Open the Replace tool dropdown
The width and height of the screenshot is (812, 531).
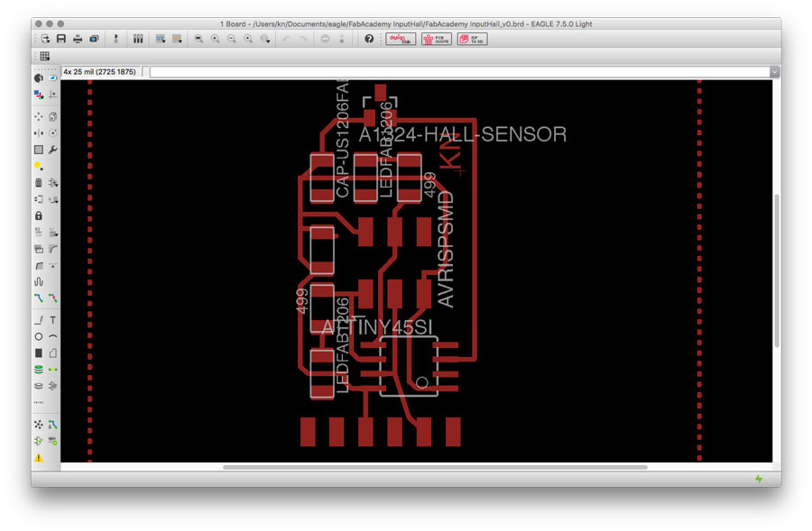(x=53, y=199)
